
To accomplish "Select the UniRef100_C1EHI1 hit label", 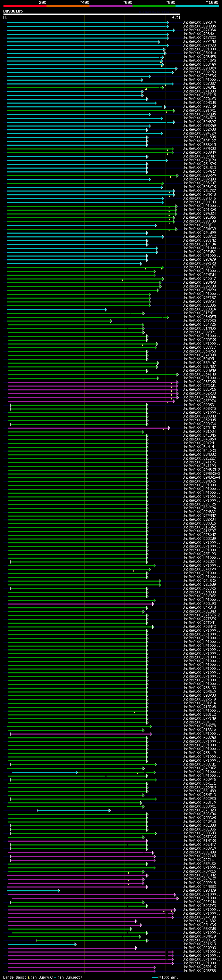I will [199, 313].
